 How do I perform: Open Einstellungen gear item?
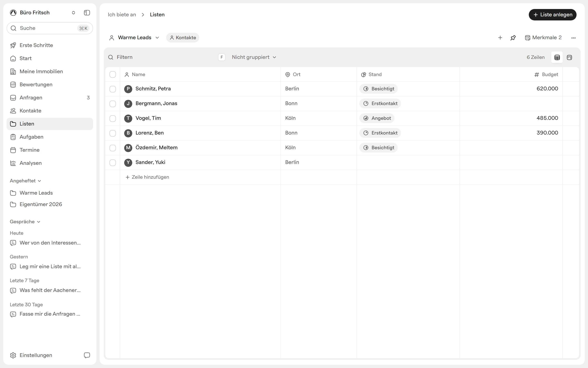click(x=31, y=355)
